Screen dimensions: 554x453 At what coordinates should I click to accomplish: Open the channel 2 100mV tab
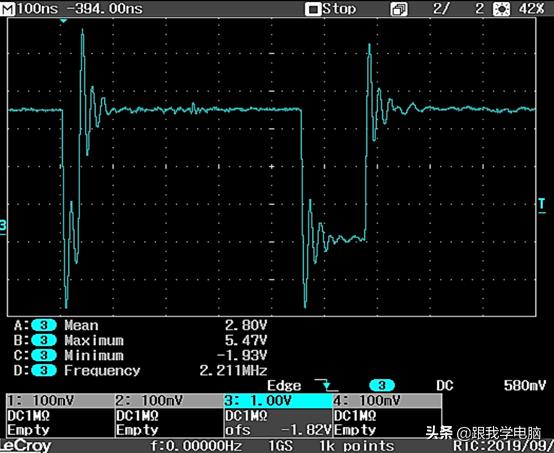[x=170, y=401]
